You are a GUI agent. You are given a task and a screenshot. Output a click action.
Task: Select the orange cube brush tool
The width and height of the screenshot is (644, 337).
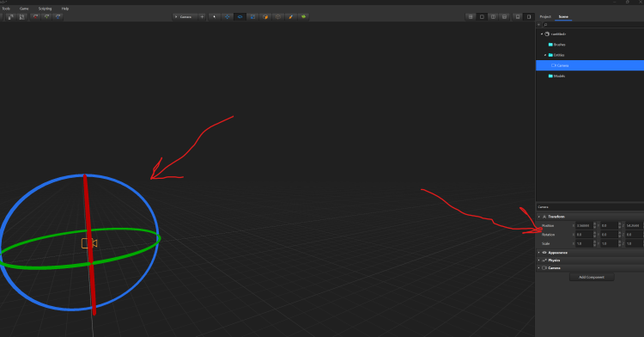tap(265, 17)
